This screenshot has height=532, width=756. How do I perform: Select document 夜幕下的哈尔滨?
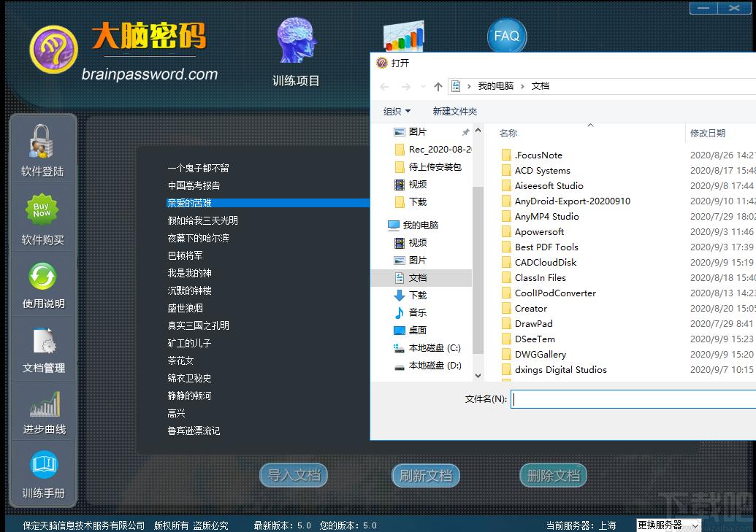[198, 238]
